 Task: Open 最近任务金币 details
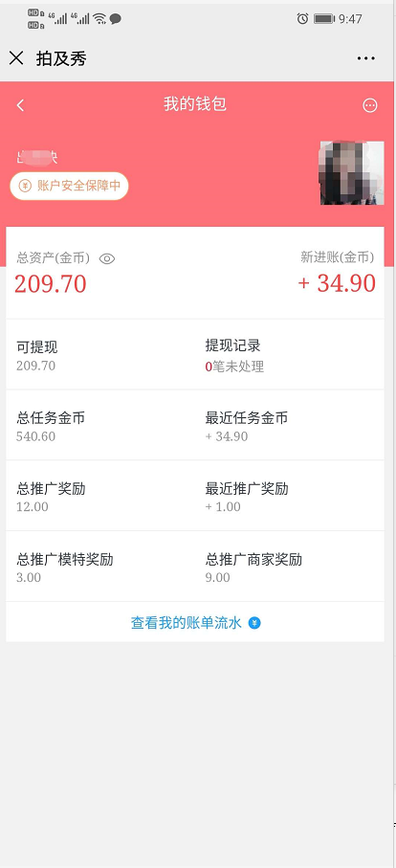point(289,425)
